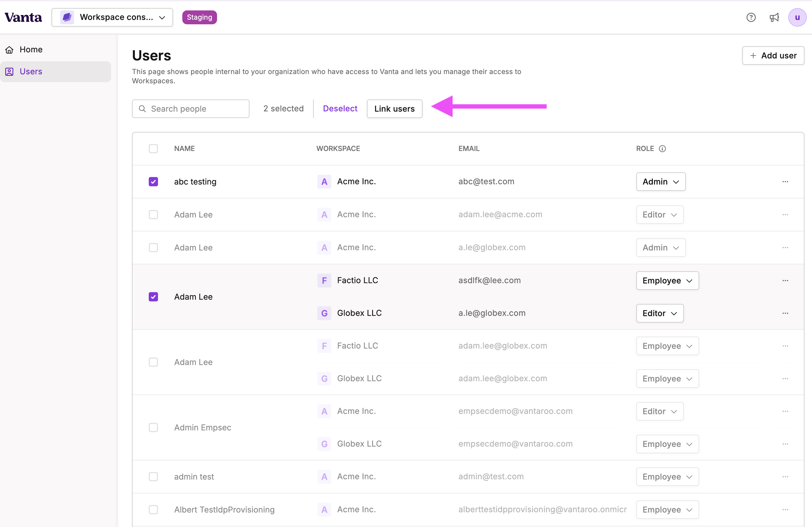Open Admin role dropdown for Acme a.le@globex.com
The image size is (812, 527).
pyautogui.click(x=661, y=248)
